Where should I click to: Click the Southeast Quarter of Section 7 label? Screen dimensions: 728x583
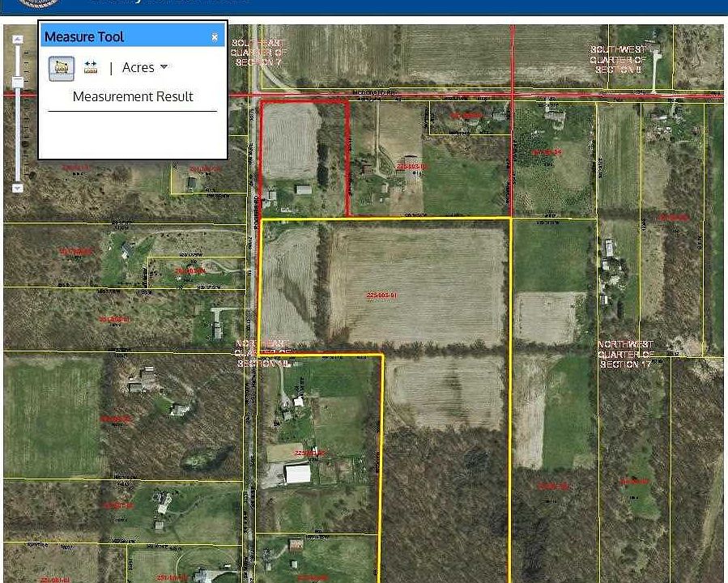click(258, 53)
